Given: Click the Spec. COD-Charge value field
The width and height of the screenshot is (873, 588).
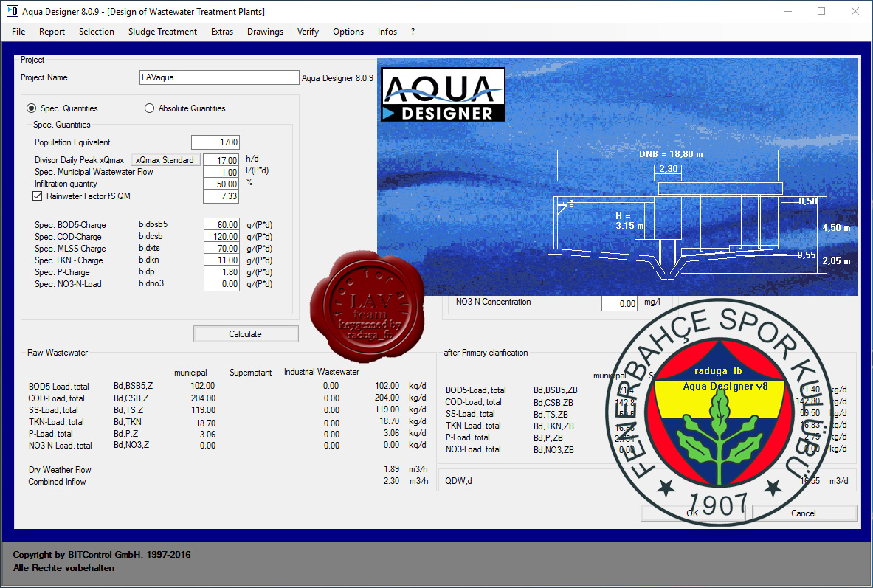Looking at the screenshot, I should 221,237.
